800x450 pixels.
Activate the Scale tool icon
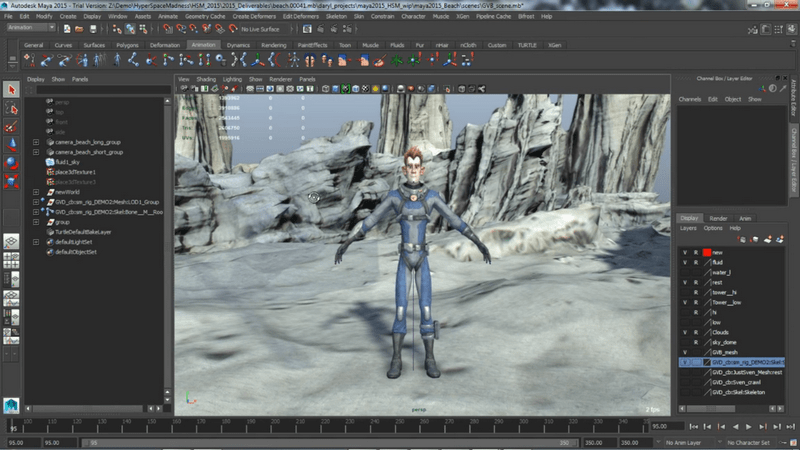coord(11,182)
